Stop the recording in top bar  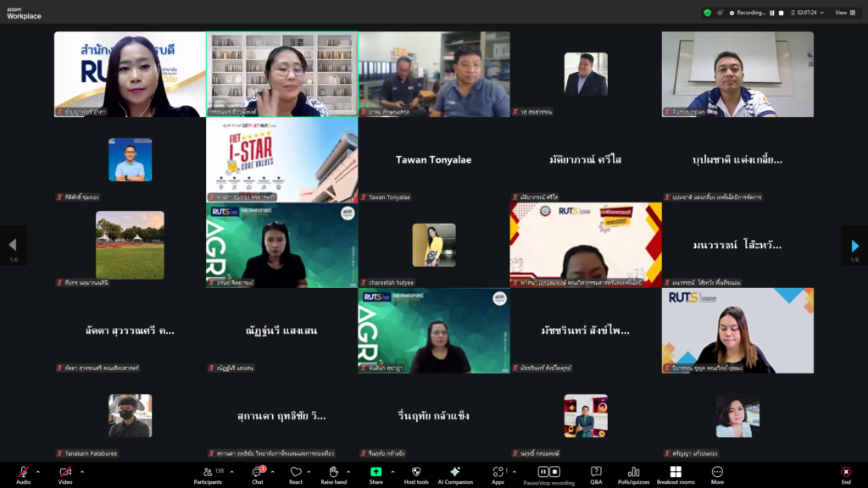[781, 13]
